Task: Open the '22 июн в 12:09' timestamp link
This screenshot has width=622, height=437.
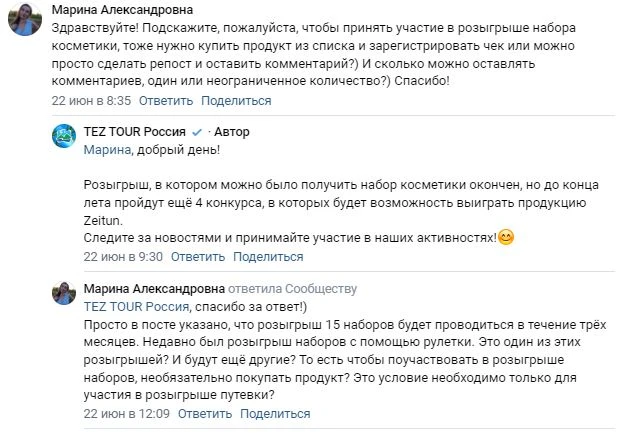Action: pos(127,413)
